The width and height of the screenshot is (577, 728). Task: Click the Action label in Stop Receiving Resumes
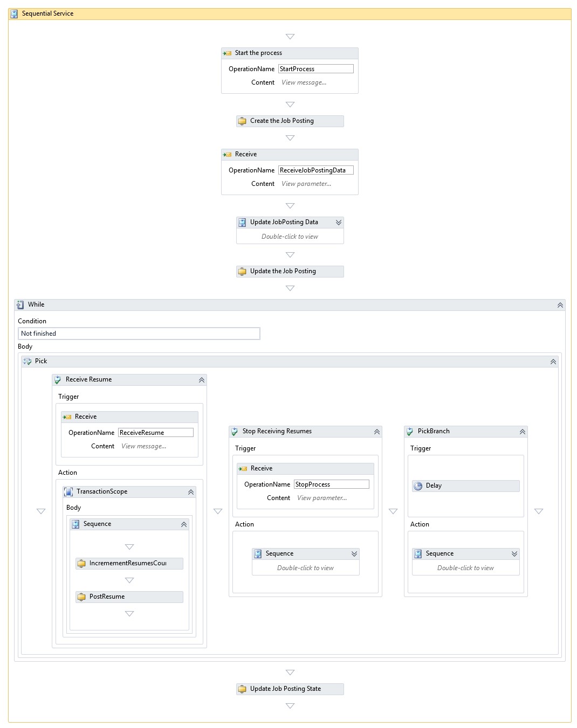coord(244,524)
